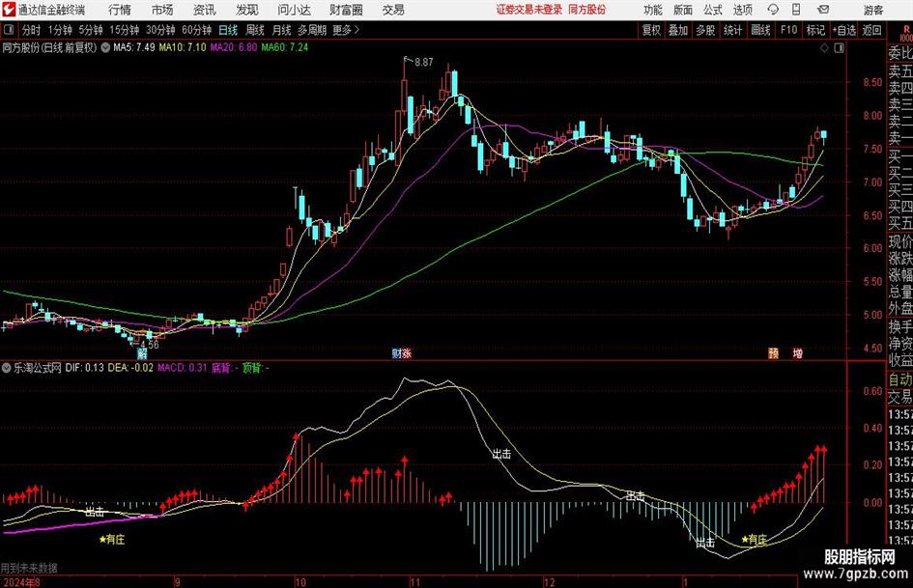
Task: Click the MA5: 7.49 indicator label
Action: click(134, 47)
